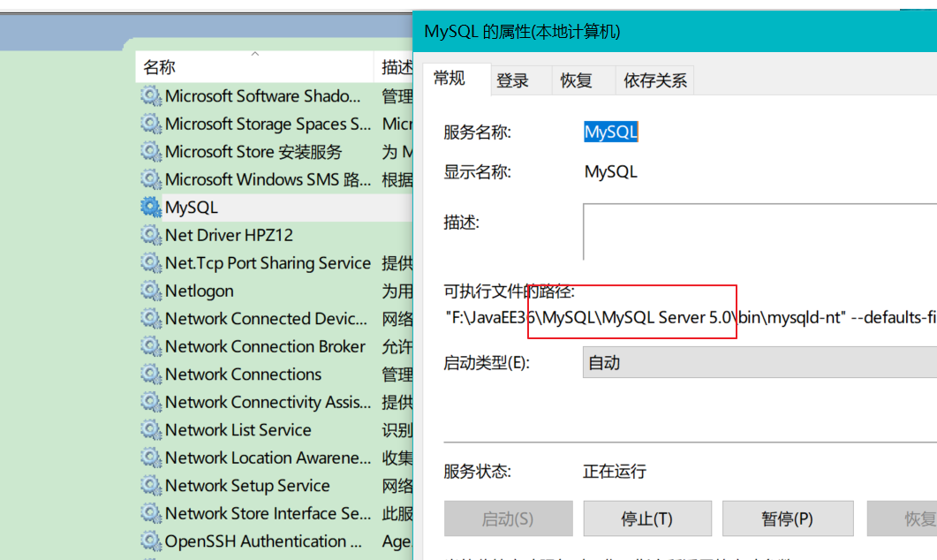
Task: Click gear icon of Microsoft Software Shadow service
Action: pyautogui.click(x=151, y=96)
